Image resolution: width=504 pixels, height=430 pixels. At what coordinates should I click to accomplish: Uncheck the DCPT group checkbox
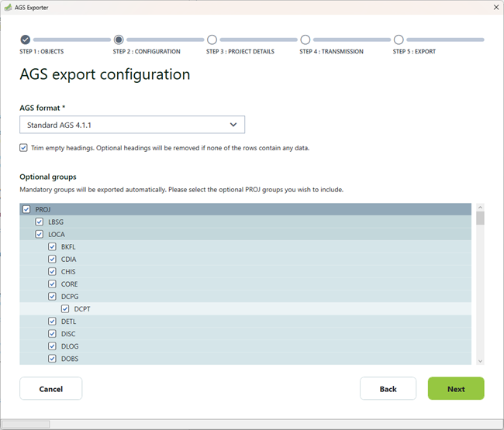65,309
